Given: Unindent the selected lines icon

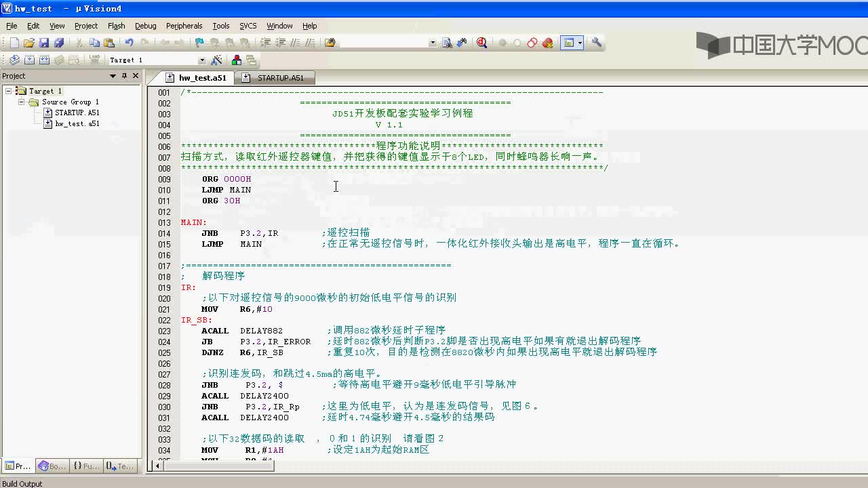Looking at the screenshot, I should click(x=280, y=43).
